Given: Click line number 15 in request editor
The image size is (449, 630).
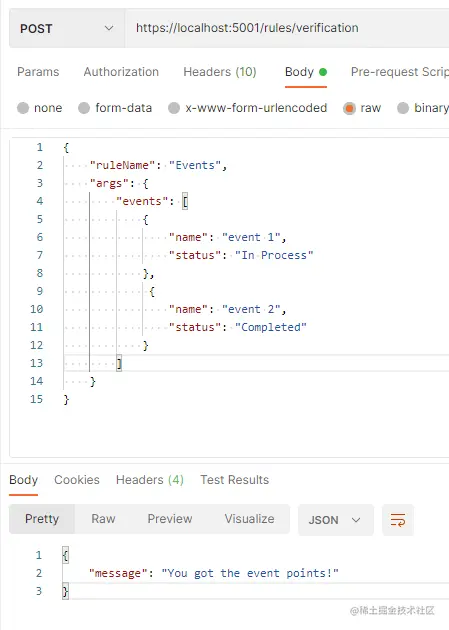Looking at the screenshot, I should 36,399.
